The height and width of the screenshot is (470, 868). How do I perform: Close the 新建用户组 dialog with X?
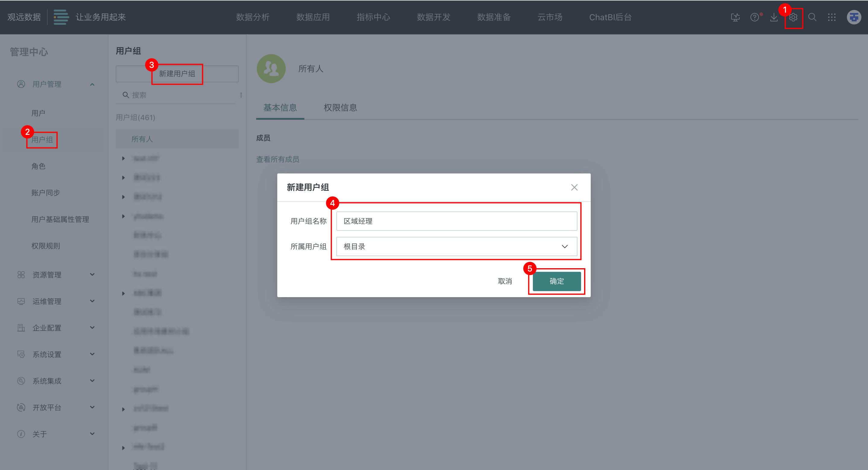click(x=574, y=187)
